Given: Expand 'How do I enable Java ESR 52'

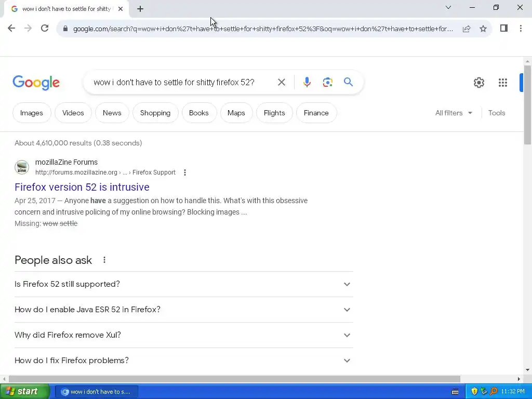Looking at the screenshot, I should (183, 310).
